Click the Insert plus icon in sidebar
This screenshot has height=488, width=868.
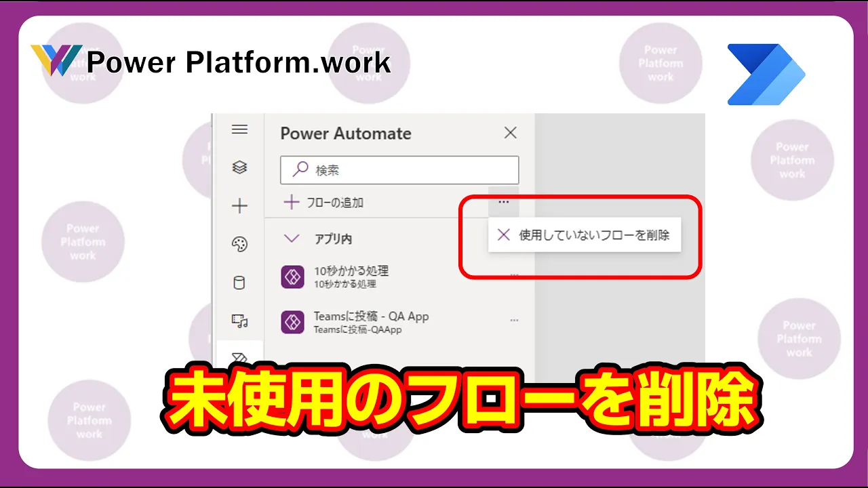click(239, 206)
